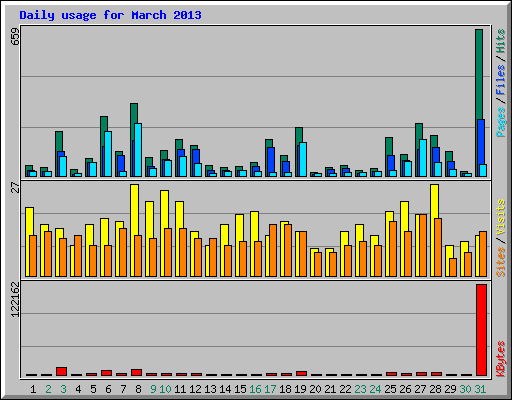This screenshot has height=400, width=512.
Task: Click the day 19 label on the axis
Action: pyautogui.click(x=300, y=389)
